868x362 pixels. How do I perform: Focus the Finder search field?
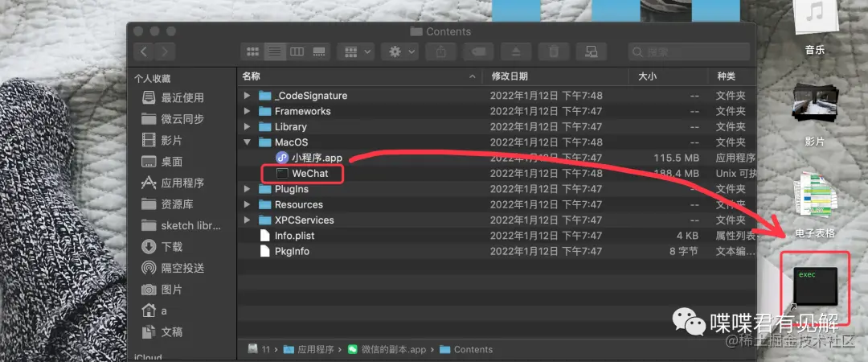click(689, 52)
